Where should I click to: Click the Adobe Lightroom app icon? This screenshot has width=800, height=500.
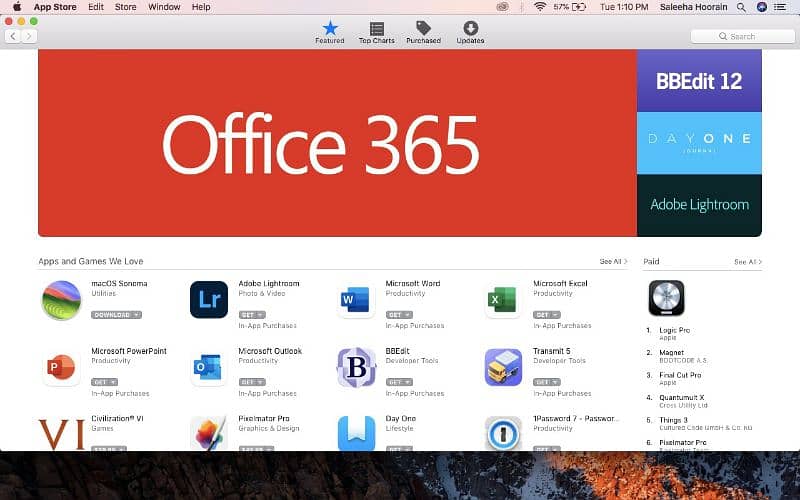[x=209, y=300]
